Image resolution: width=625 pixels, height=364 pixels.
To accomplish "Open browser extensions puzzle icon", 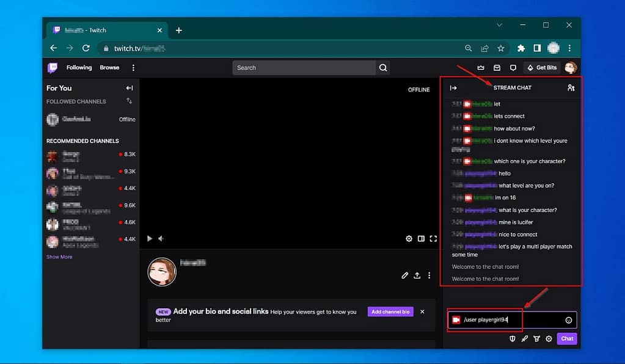I will pyautogui.click(x=521, y=48).
